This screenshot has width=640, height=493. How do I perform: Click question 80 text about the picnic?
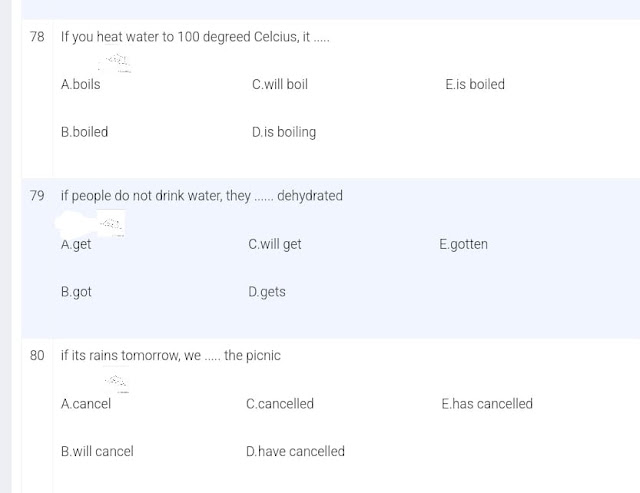coord(171,355)
